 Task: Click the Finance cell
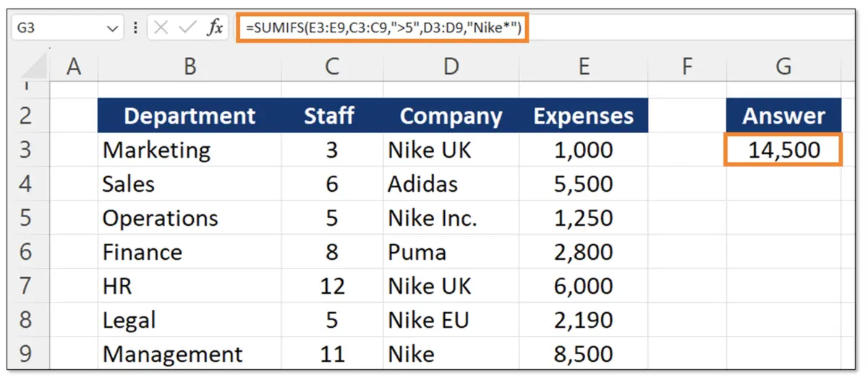pos(190,252)
